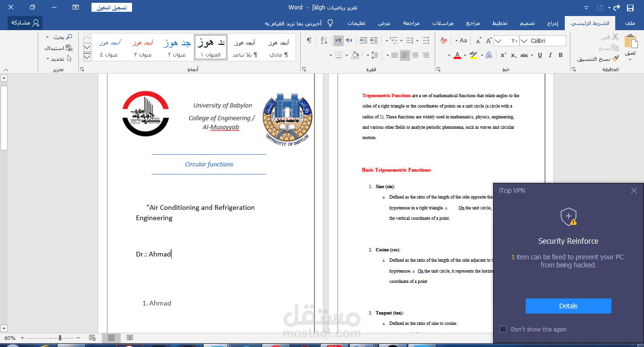The height and width of the screenshot is (347, 644).
Task: Justify the paragraph text
Action: coord(395,55)
